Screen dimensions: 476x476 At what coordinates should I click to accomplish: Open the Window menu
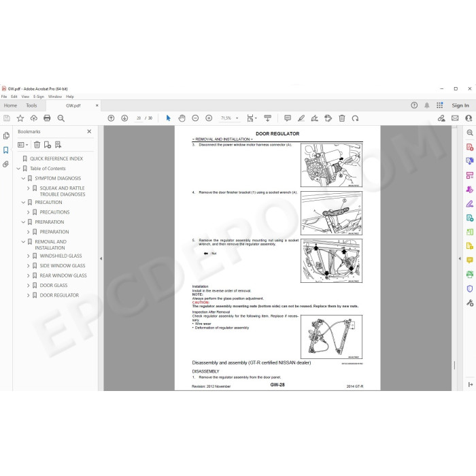pos(55,97)
